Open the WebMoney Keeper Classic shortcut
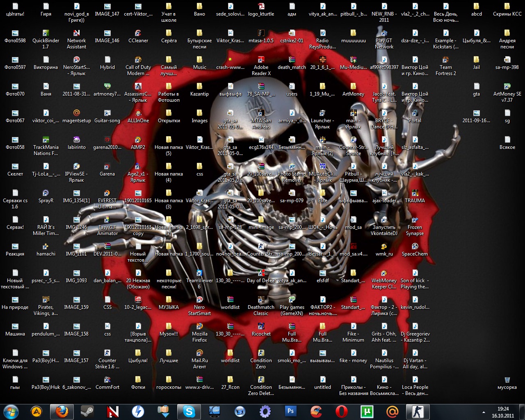This screenshot has height=420, width=525. pos(384,279)
